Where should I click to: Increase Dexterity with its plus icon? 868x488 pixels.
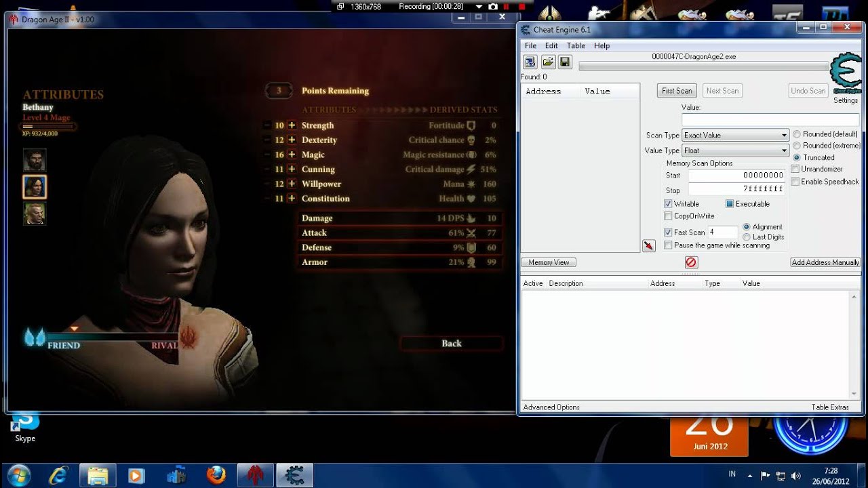click(292, 140)
